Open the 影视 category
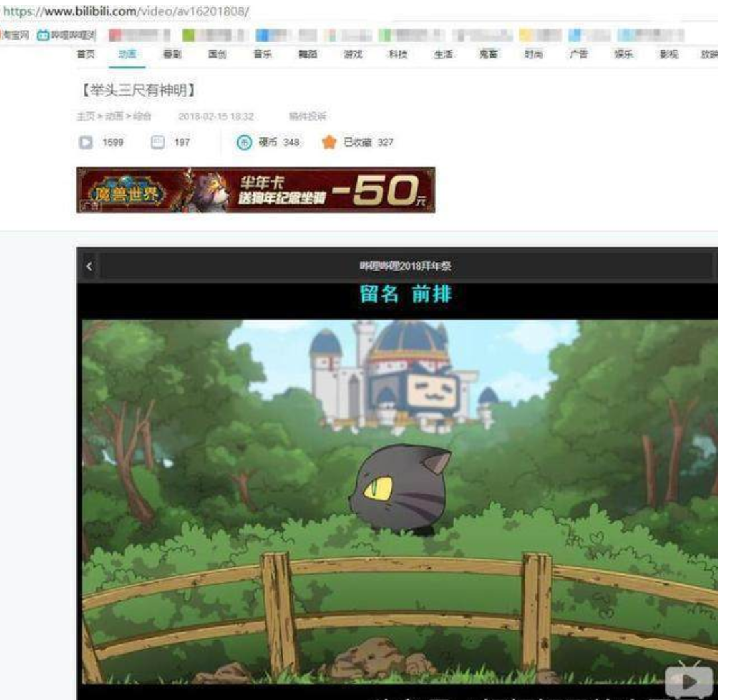Image resolution: width=733 pixels, height=700 pixels. point(669,54)
